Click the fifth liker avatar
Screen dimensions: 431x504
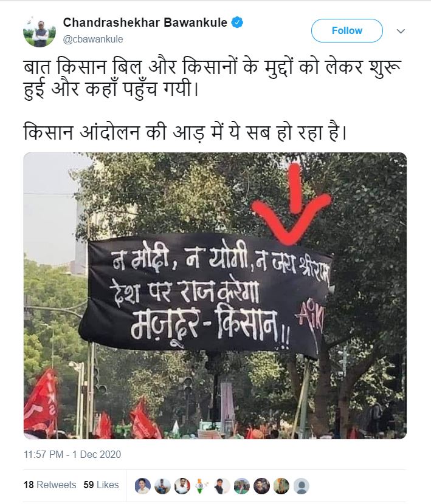pos(222,486)
